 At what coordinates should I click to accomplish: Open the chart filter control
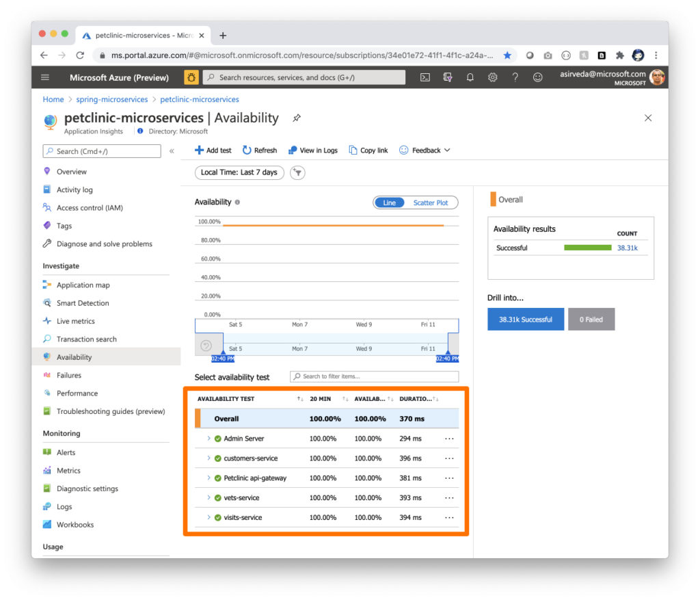[297, 173]
